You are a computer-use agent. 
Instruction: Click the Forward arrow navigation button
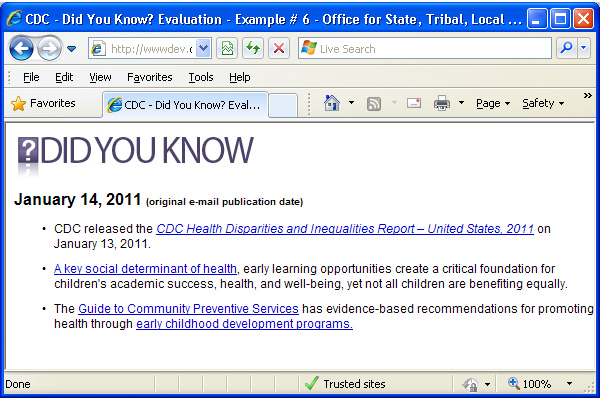(x=49, y=48)
